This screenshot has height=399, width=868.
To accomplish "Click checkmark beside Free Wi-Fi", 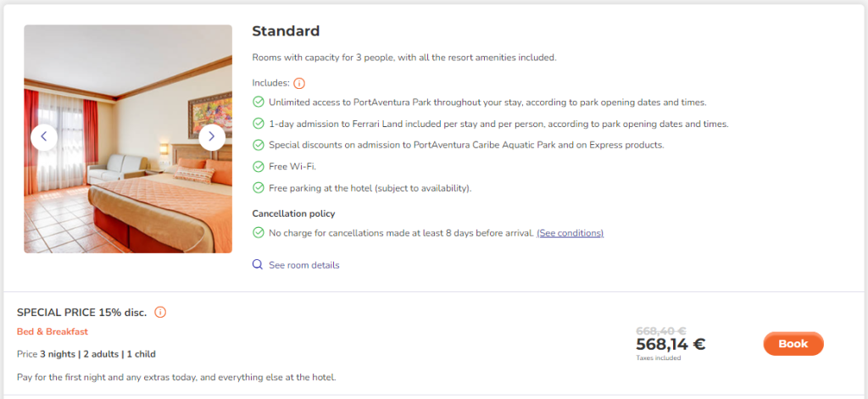I will tap(258, 167).
